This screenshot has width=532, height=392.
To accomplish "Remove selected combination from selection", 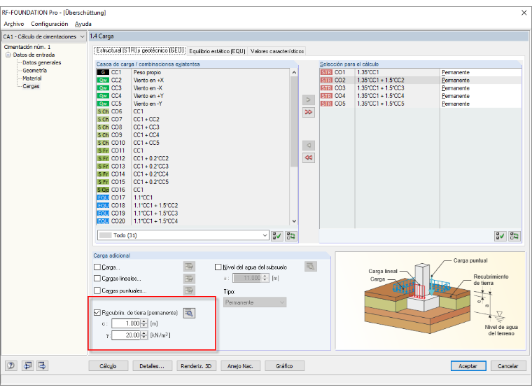I will [309, 146].
